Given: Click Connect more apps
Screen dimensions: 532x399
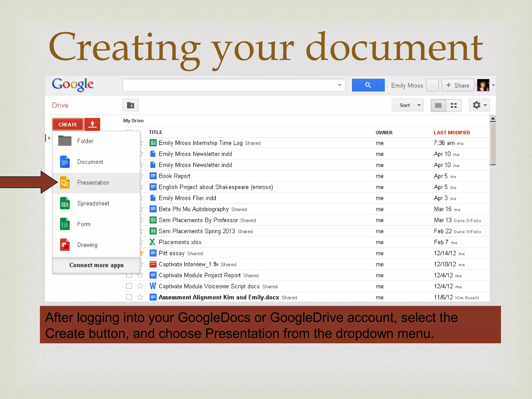Looking at the screenshot, I should pyautogui.click(x=96, y=265).
